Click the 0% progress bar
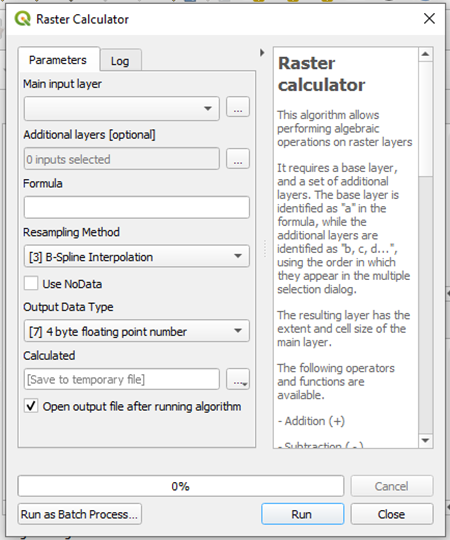 (x=181, y=486)
